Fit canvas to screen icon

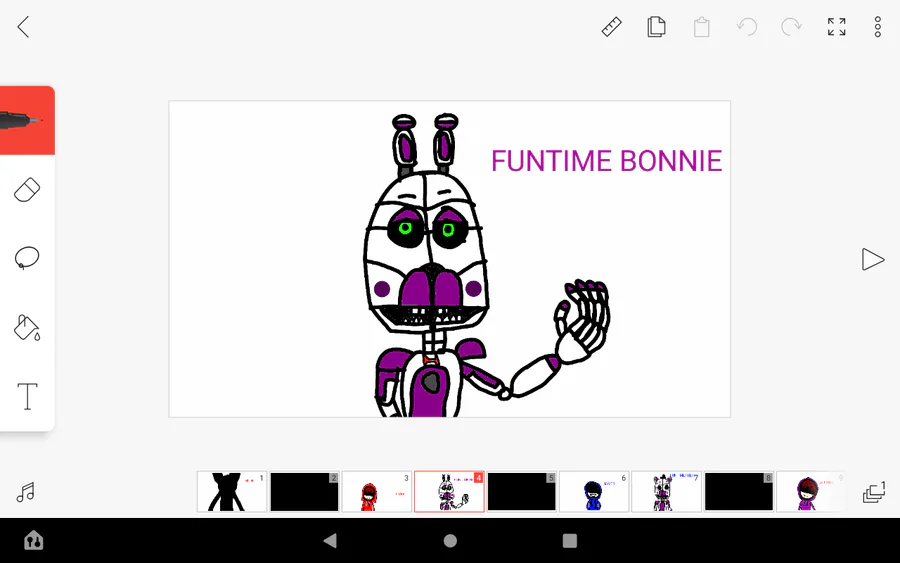pyautogui.click(x=836, y=27)
